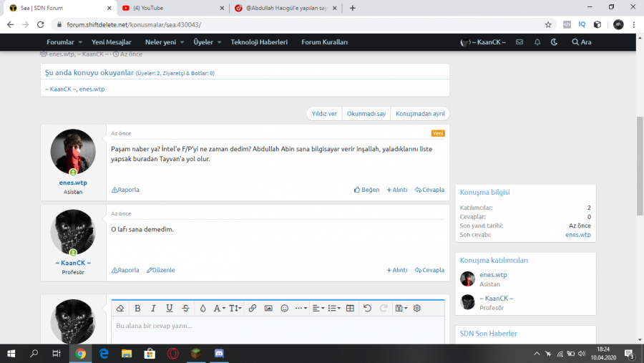The width and height of the screenshot is (644, 363).
Task: Open enes.wtp in Konuşma katılımcıları
Action: point(493,275)
